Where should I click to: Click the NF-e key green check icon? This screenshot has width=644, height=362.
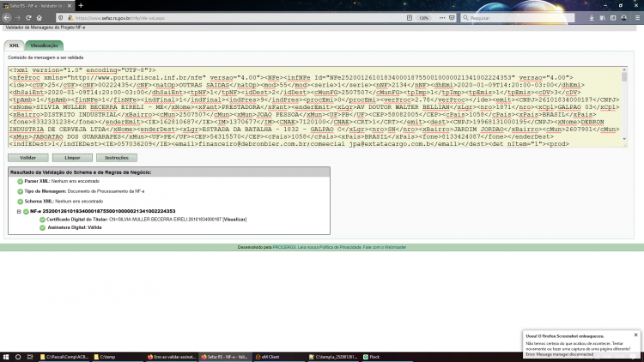point(26,211)
